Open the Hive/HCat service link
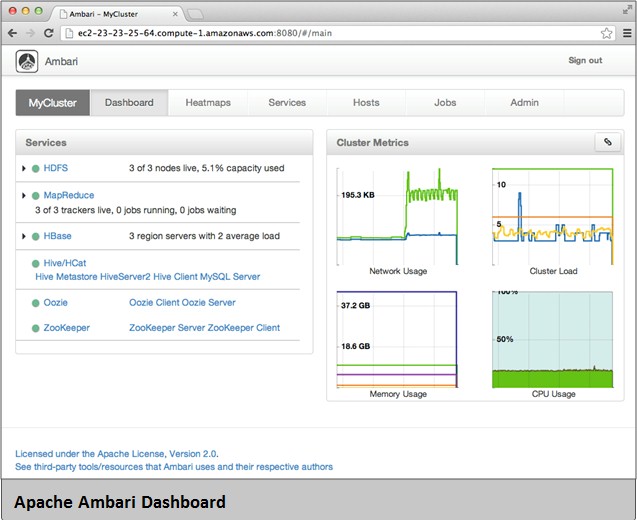Viewport: 637px width, 520px height. pos(65,263)
